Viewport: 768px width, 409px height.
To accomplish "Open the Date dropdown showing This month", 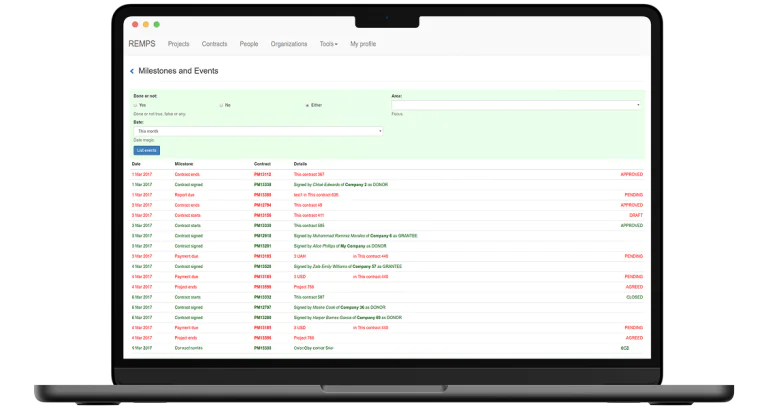I will tap(258, 131).
